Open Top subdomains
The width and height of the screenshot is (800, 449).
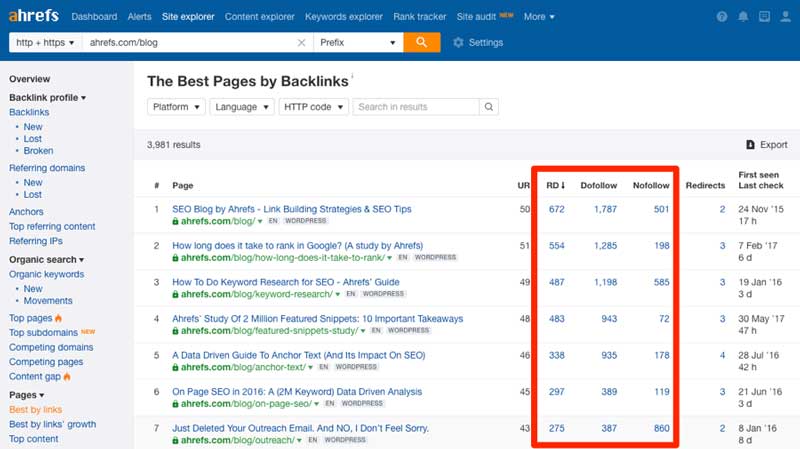click(43, 333)
